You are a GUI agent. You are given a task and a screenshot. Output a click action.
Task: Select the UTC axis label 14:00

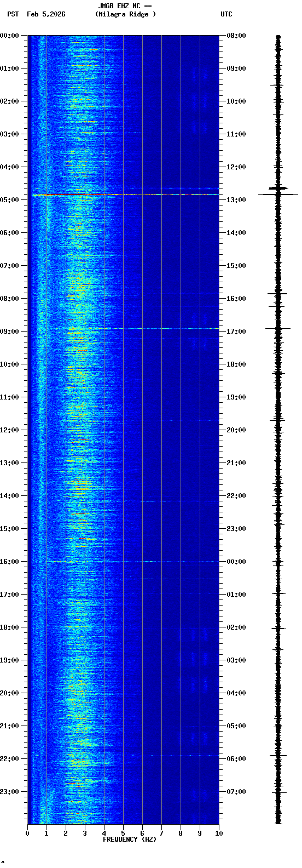tap(236, 233)
